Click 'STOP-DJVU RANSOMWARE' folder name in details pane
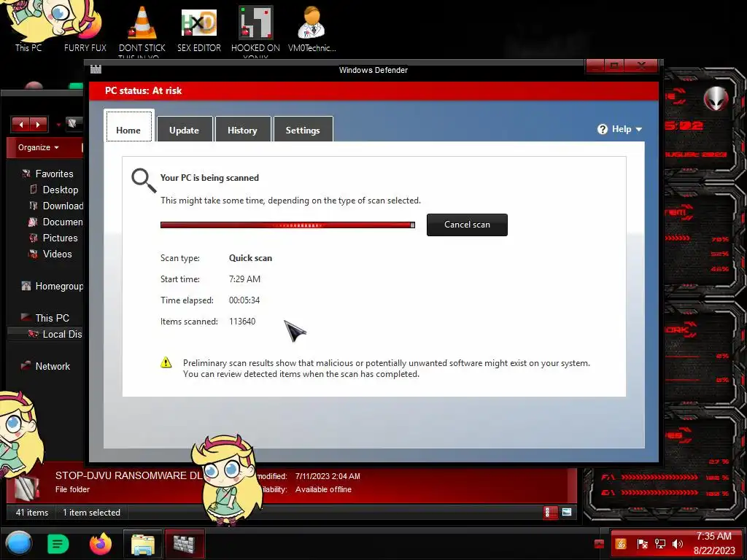 point(128,475)
